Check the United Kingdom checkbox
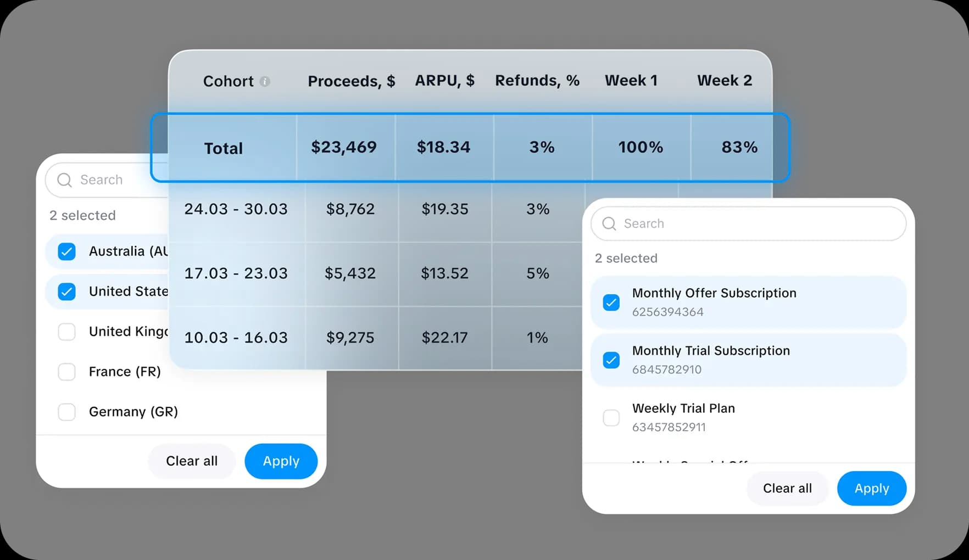Viewport: 969px width, 560px height. coord(66,332)
